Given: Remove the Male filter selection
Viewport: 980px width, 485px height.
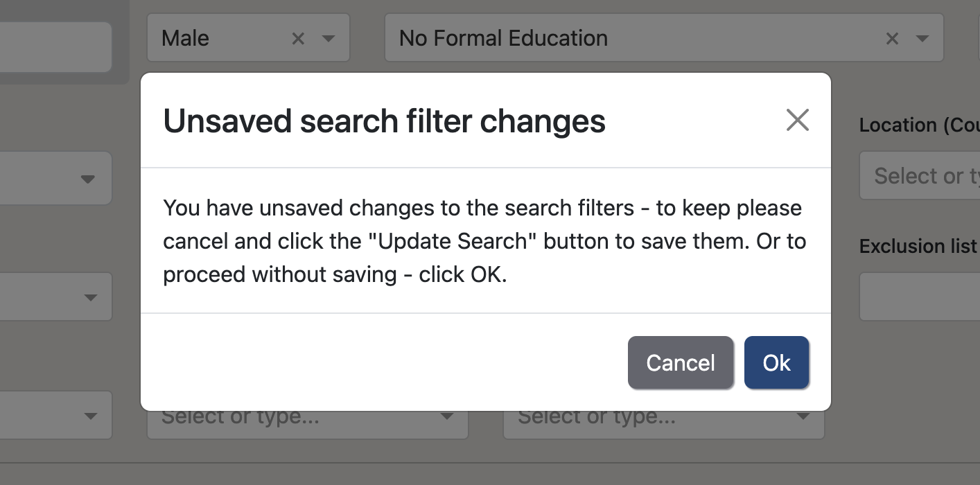Looking at the screenshot, I should [298, 38].
